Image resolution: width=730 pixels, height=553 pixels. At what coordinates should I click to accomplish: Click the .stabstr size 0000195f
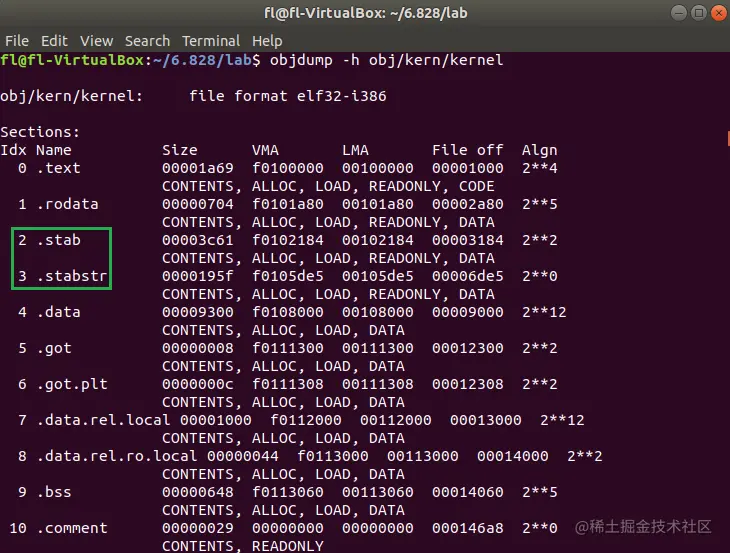pyautogui.click(x=198, y=276)
